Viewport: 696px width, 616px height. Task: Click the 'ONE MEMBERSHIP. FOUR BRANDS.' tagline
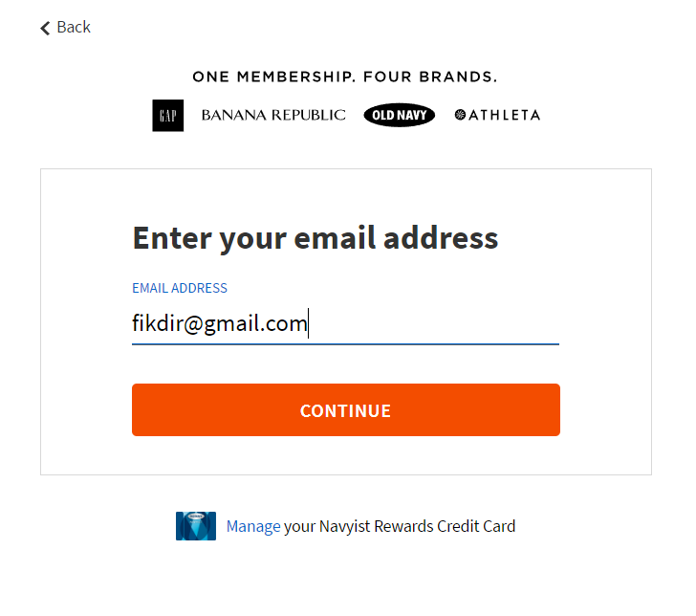(x=344, y=77)
